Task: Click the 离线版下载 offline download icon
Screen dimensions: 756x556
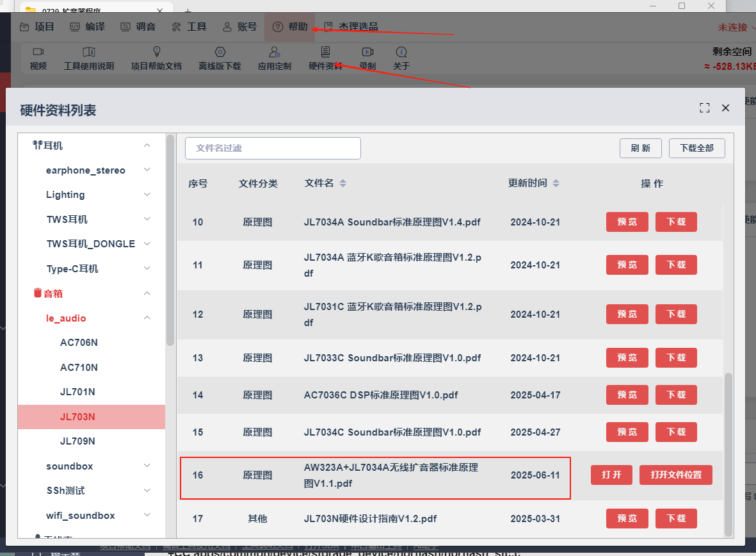Action: tap(220, 52)
